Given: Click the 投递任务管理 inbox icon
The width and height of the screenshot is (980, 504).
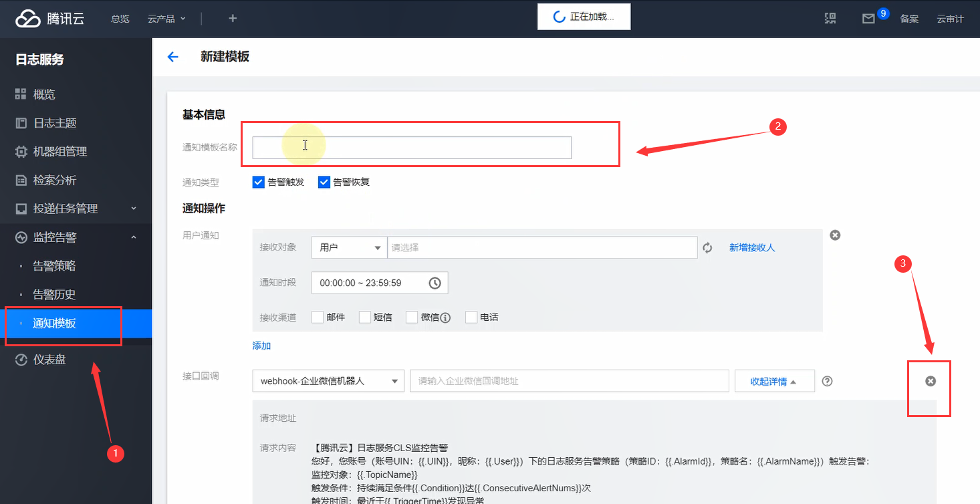Looking at the screenshot, I should pyautogui.click(x=21, y=209).
